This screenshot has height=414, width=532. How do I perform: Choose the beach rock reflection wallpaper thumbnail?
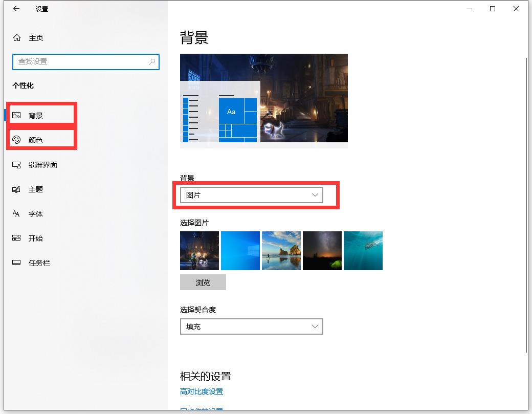[281, 251]
